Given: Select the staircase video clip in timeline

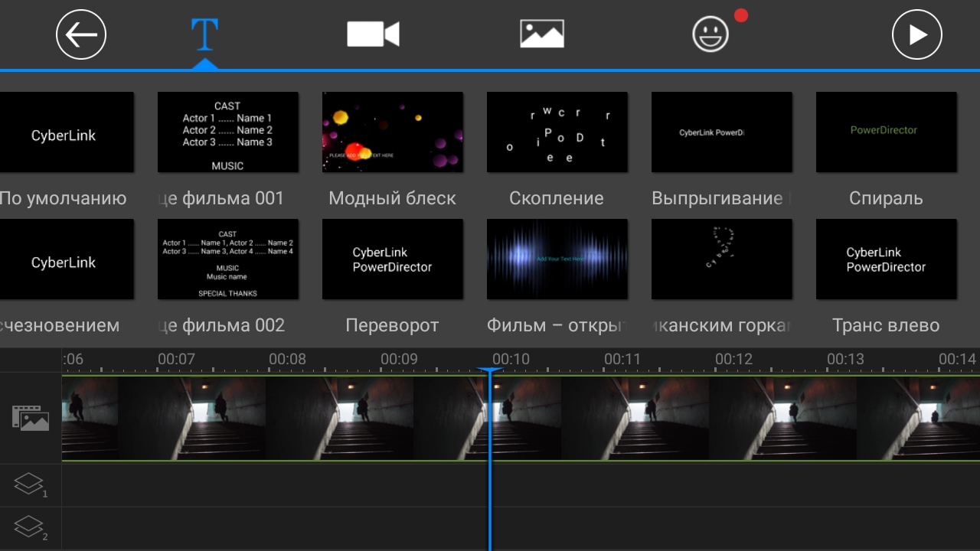Looking at the screenshot, I should tap(521, 418).
